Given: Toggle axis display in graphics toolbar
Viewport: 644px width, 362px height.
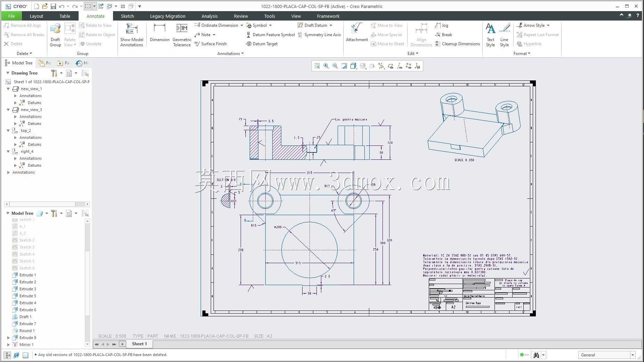Looking at the screenshot, I should (x=400, y=66).
